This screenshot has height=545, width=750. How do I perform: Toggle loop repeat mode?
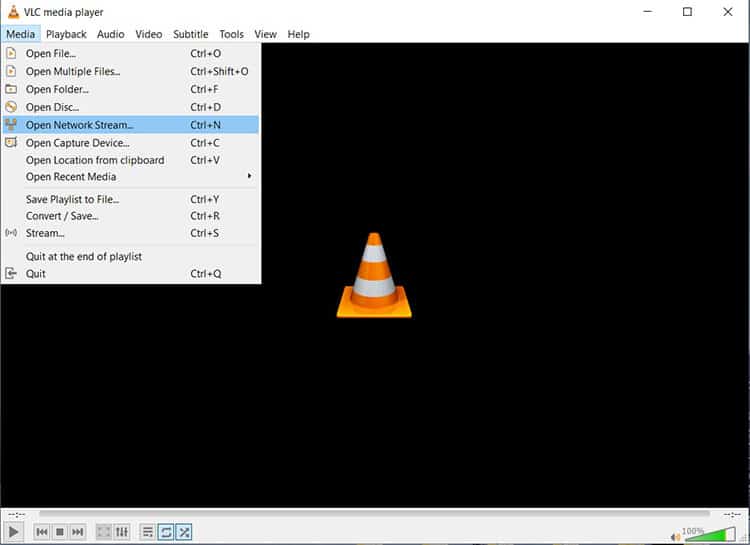(x=165, y=532)
